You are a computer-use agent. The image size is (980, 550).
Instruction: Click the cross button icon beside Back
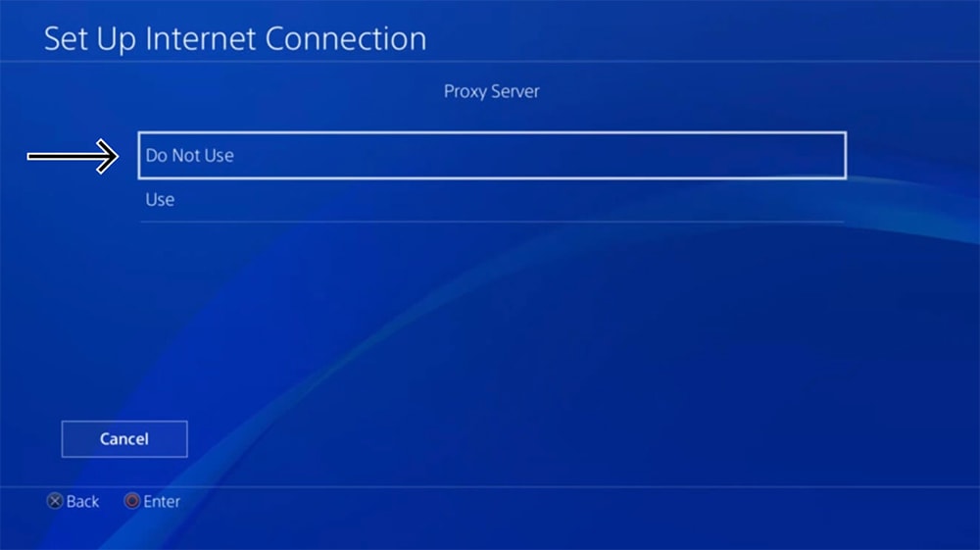[55, 501]
